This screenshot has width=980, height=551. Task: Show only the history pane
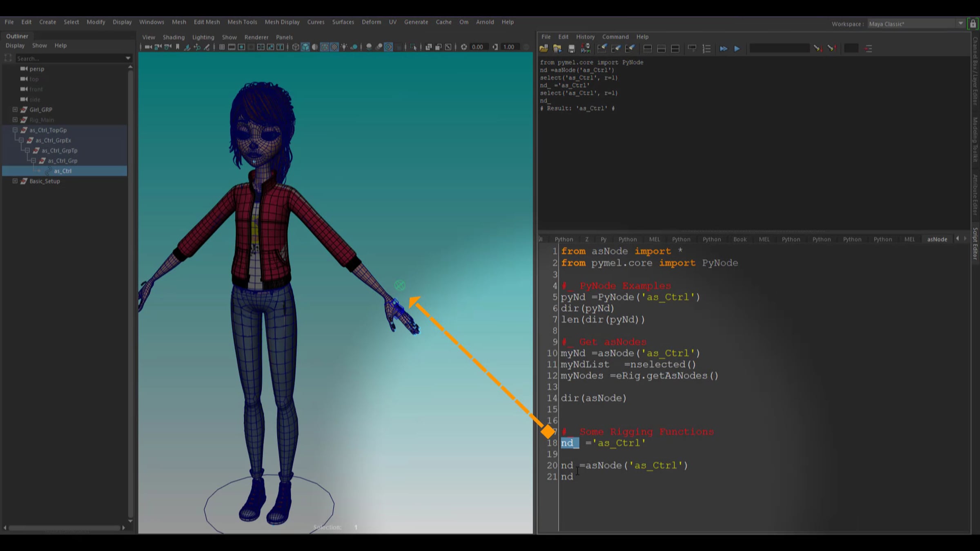click(x=647, y=49)
